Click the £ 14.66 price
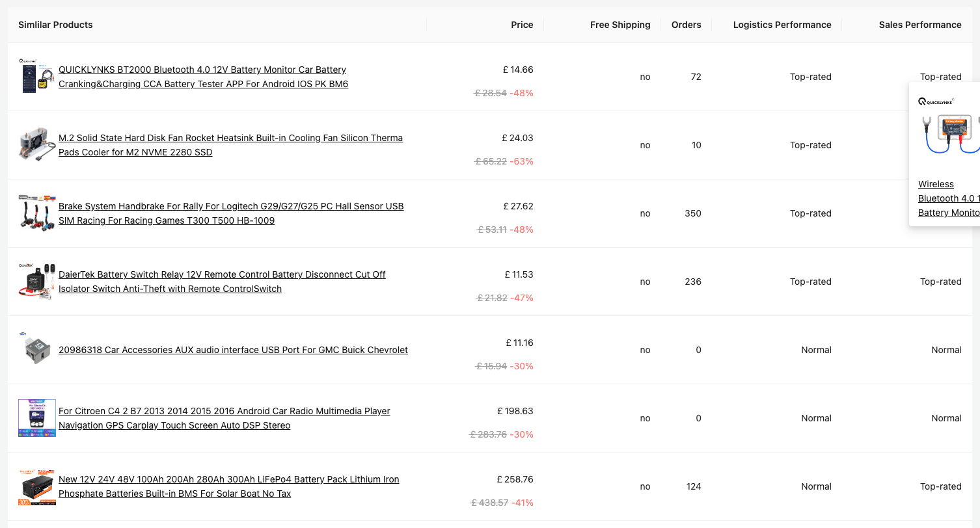This screenshot has height=528, width=980. (x=518, y=70)
